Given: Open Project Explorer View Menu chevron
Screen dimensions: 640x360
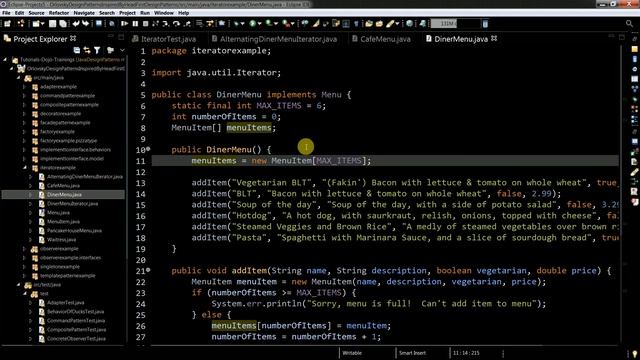Looking at the screenshot, I should point(122,50).
